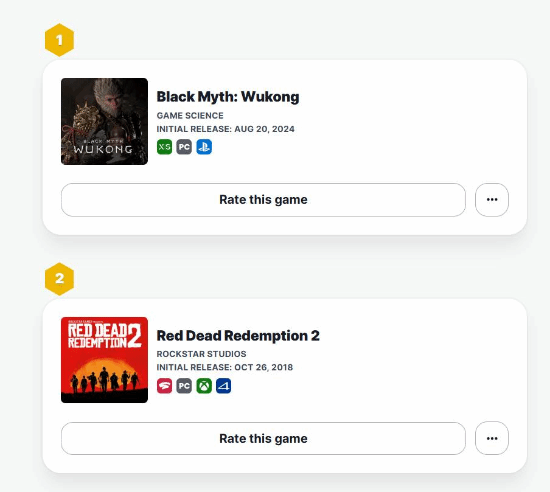Open the Black Myth: Wukong title link

click(228, 97)
